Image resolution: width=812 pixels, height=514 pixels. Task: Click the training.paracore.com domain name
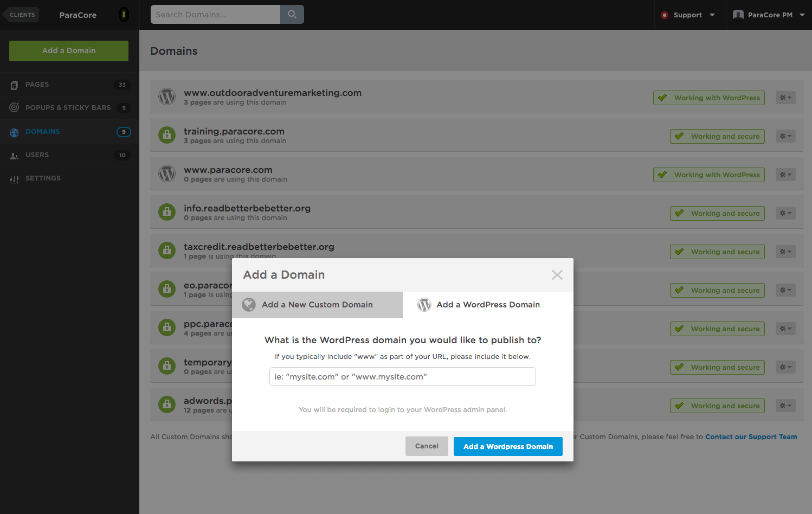[x=234, y=131]
